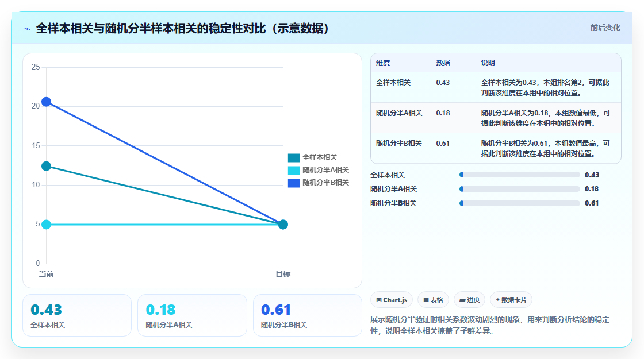Click the 0.18 value in the table

(x=443, y=113)
